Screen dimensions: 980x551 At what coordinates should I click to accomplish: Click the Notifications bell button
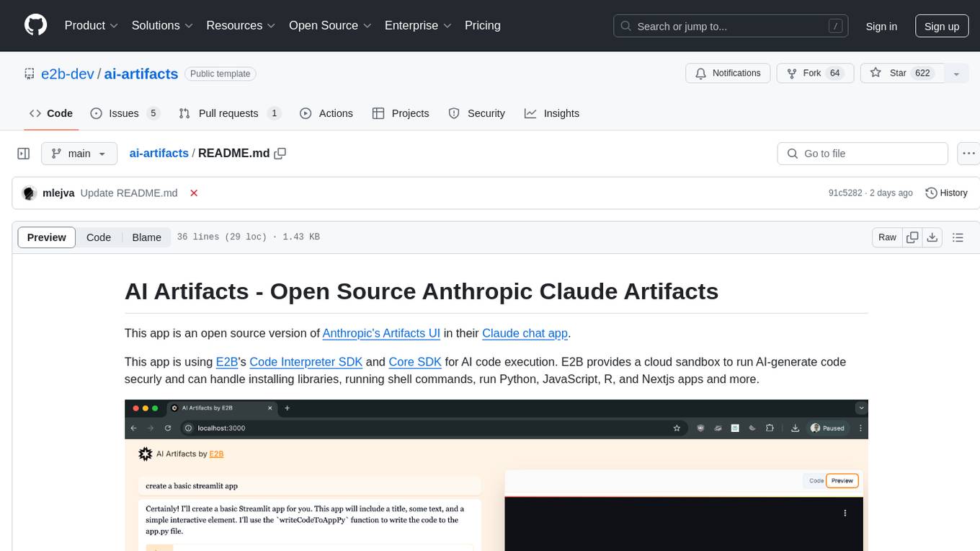pyautogui.click(x=728, y=73)
